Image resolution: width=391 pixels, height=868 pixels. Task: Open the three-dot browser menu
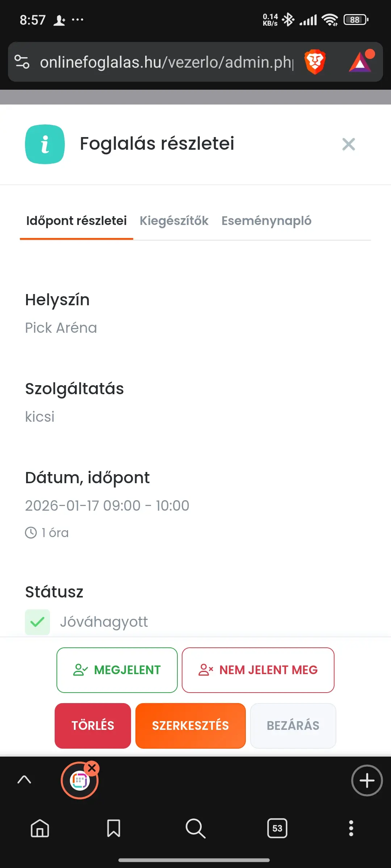351,828
